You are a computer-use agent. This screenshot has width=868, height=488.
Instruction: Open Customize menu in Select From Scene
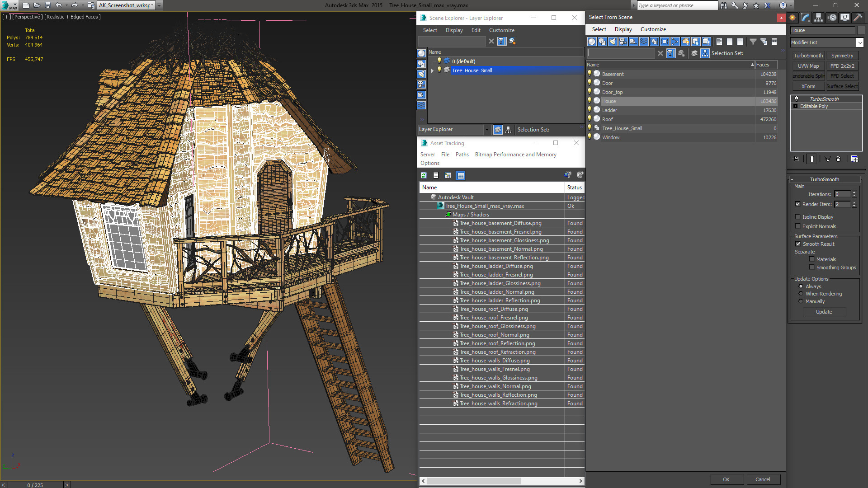click(x=653, y=29)
